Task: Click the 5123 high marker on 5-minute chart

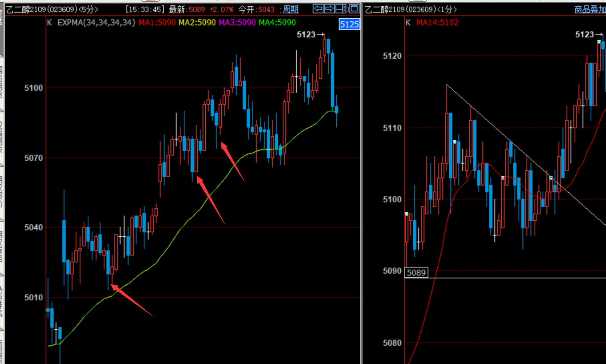Action: coord(311,34)
